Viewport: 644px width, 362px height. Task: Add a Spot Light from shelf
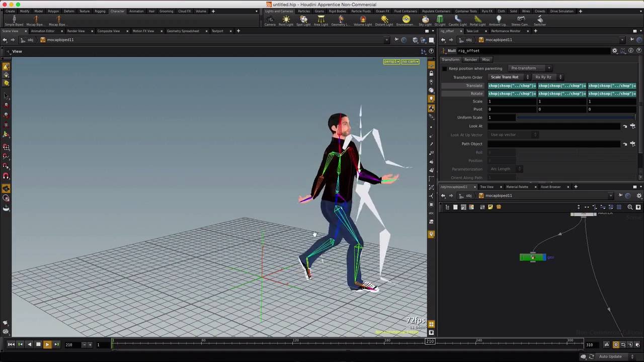pyautogui.click(x=303, y=21)
